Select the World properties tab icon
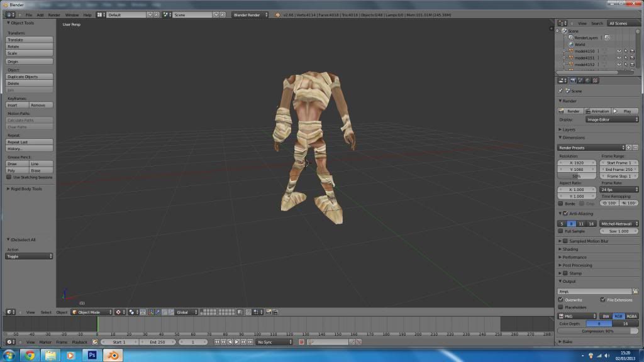Viewport: 644px width, 362px height. 588,80
